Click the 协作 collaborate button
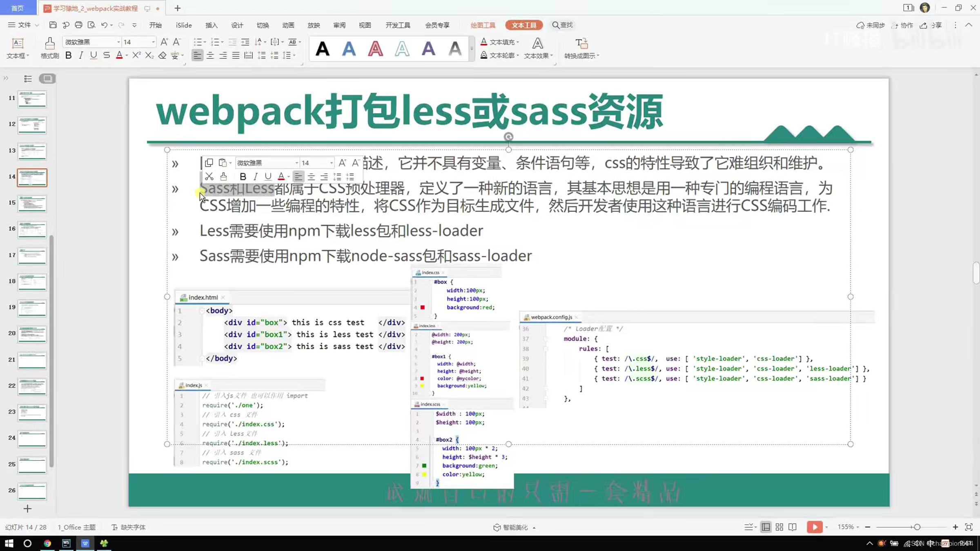 [902, 25]
